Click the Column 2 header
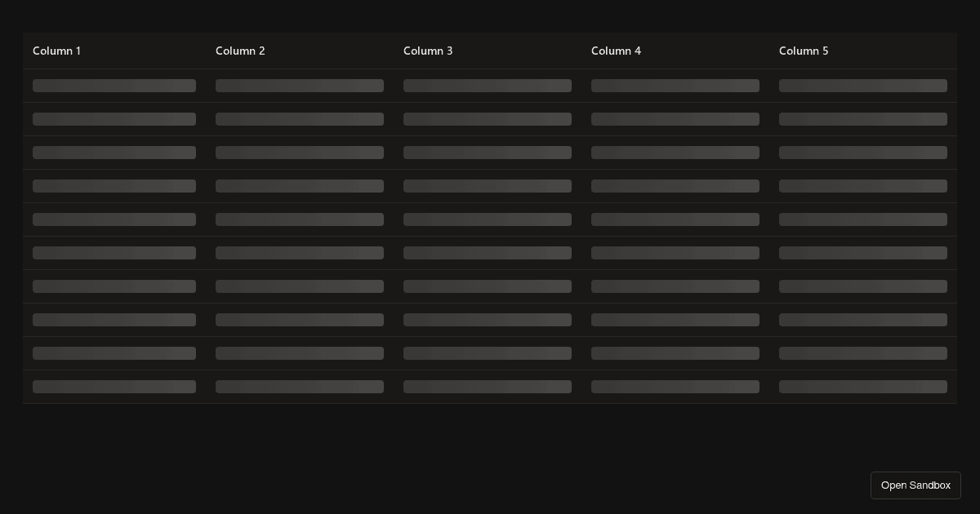The image size is (980, 514). click(x=240, y=51)
